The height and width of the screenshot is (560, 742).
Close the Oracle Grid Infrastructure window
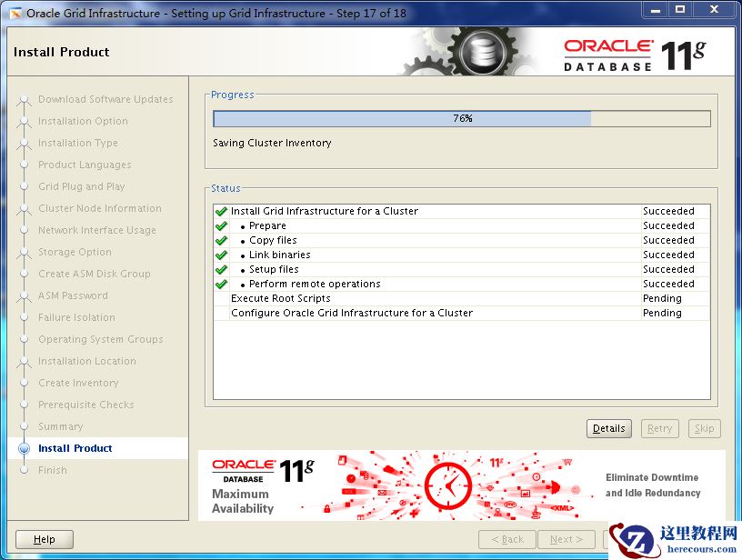714,10
